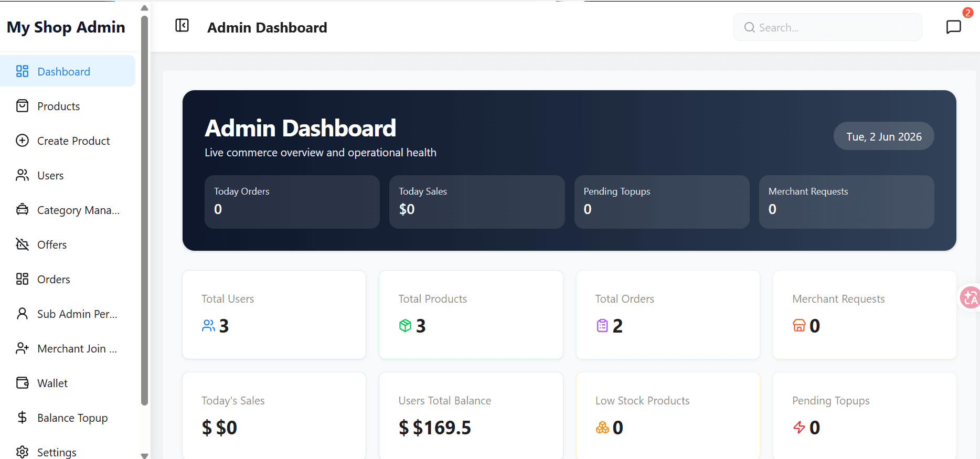Click the Offers tag icon in sidebar
Screen dimensions: 980x459
click(x=22, y=244)
